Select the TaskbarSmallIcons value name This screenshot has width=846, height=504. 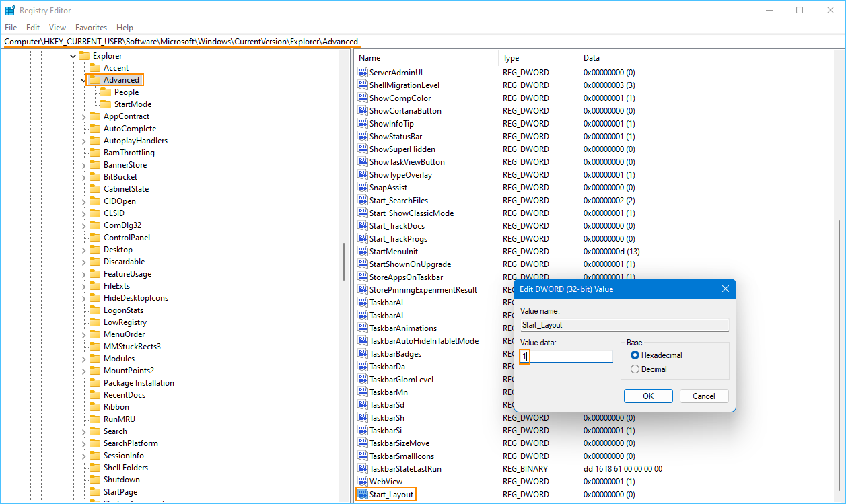tap(402, 456)
